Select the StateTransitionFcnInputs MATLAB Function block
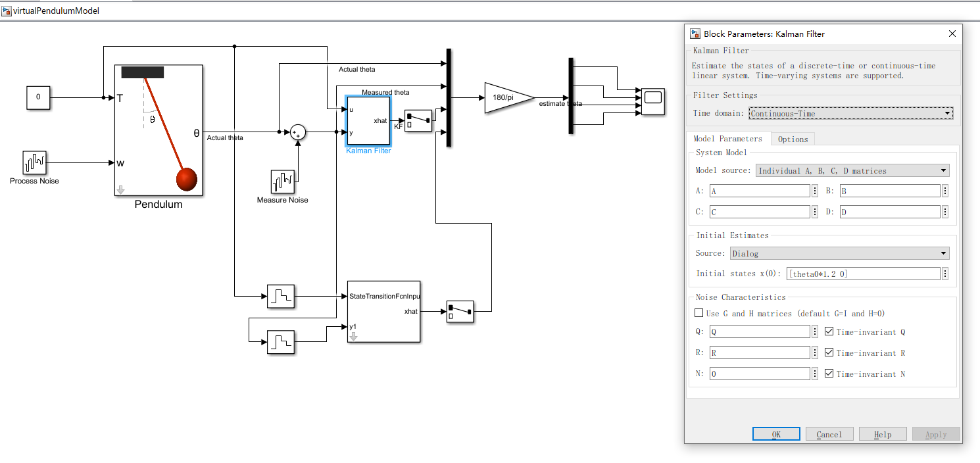 (383, 312)
